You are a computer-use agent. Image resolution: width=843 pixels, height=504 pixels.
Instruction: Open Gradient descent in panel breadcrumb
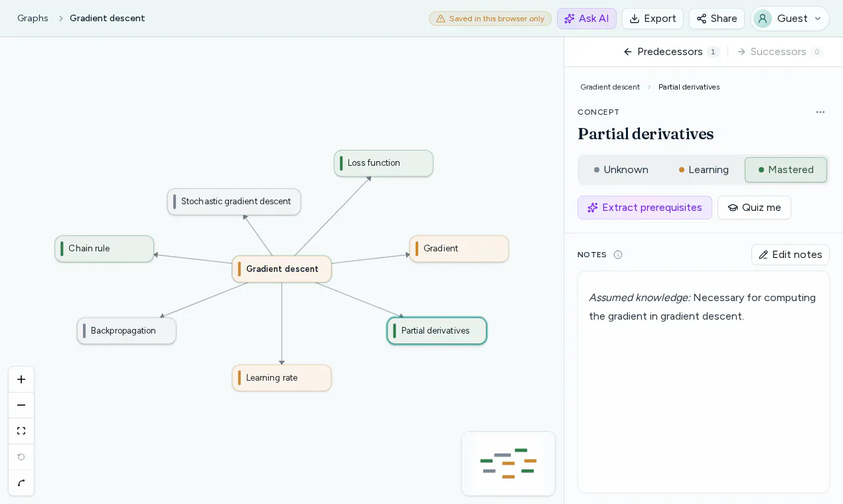click(x=610, y=87)
